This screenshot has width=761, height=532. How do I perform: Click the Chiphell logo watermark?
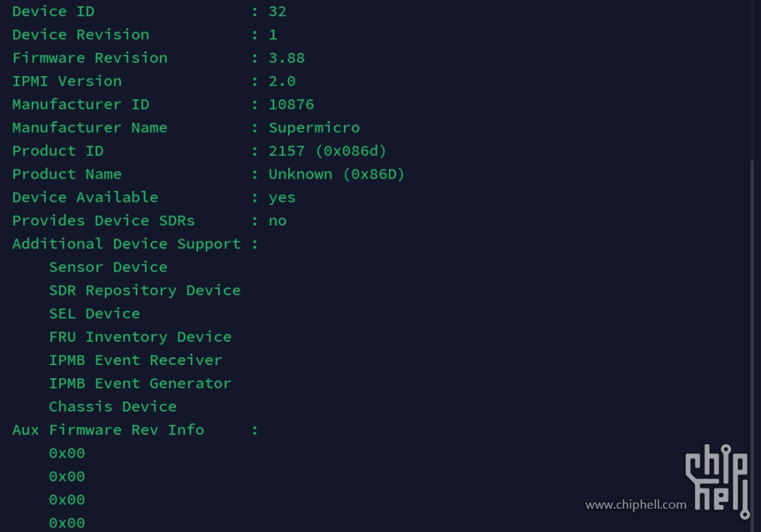(718, 482)
